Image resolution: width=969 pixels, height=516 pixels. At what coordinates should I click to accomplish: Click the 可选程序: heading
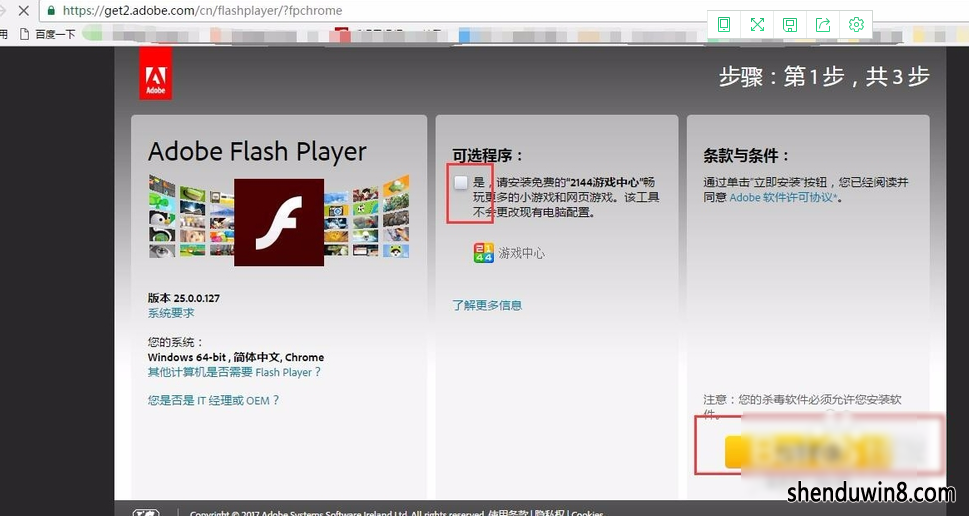[x=488, y=155]
